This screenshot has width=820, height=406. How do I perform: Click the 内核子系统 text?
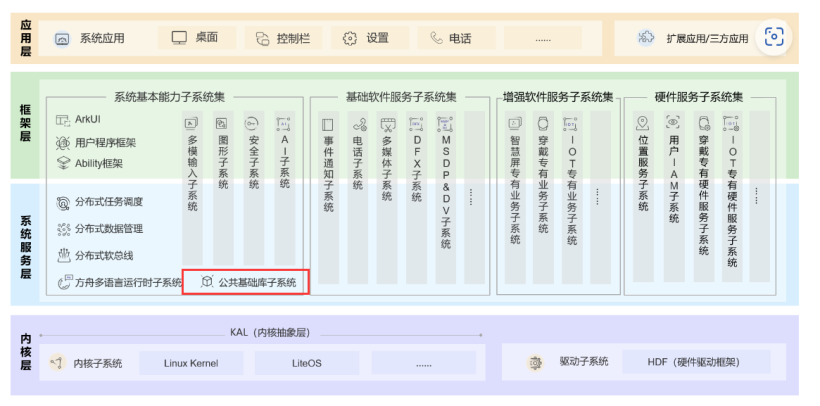point(98,363)
